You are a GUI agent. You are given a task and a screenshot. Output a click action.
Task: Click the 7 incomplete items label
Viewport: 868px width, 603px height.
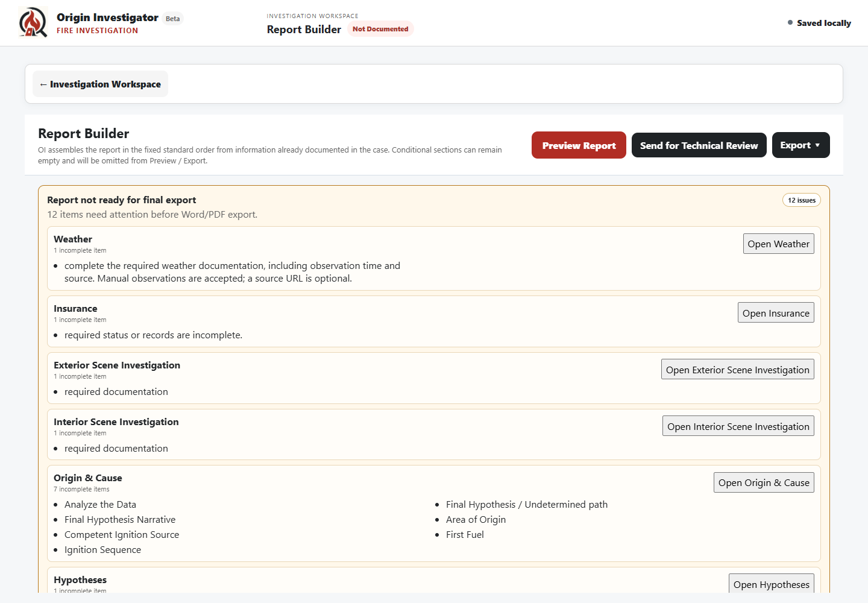(81, 489)
